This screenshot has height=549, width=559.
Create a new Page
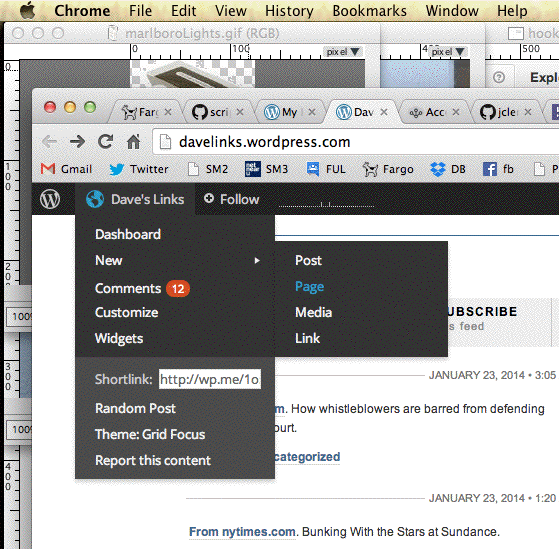309,287
